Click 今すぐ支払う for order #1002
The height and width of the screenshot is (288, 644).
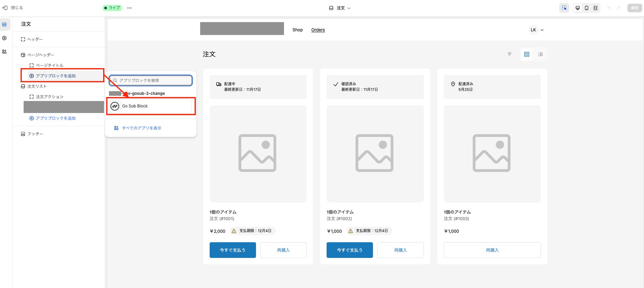[x=350, y=250]
